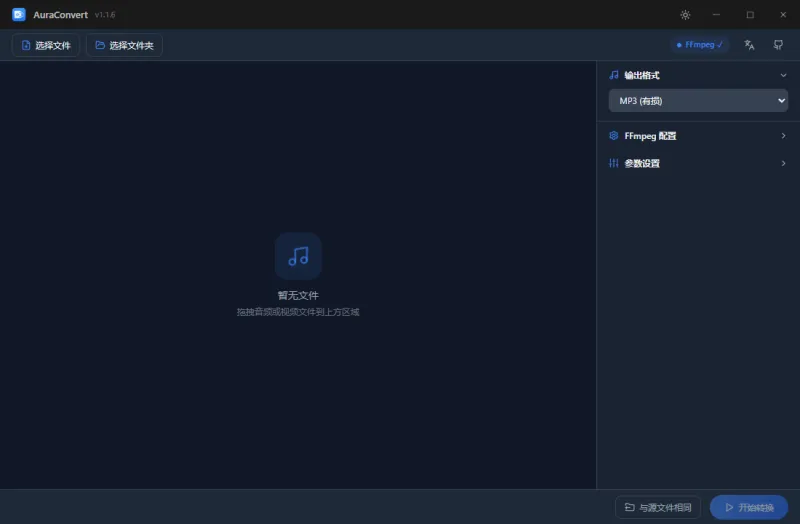800x524 pixels.
Task: Click the AuraConvert title text
Action: pos(60,15)
